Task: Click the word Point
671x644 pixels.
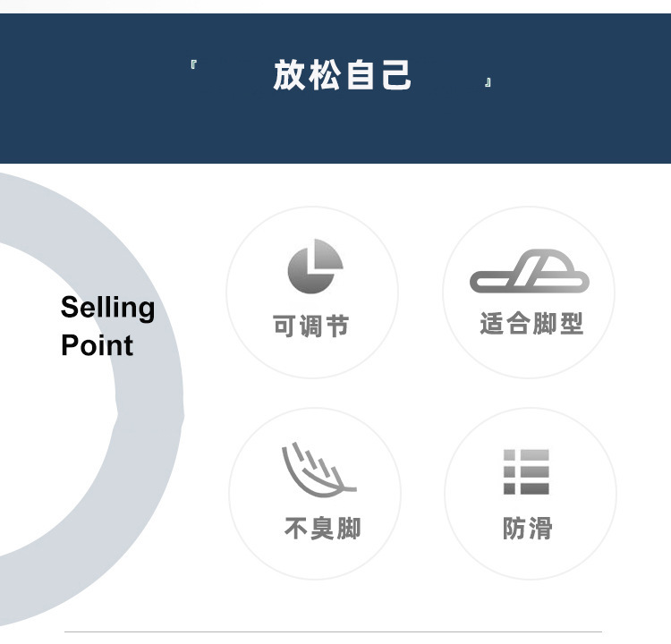Action: pos(97,345)
